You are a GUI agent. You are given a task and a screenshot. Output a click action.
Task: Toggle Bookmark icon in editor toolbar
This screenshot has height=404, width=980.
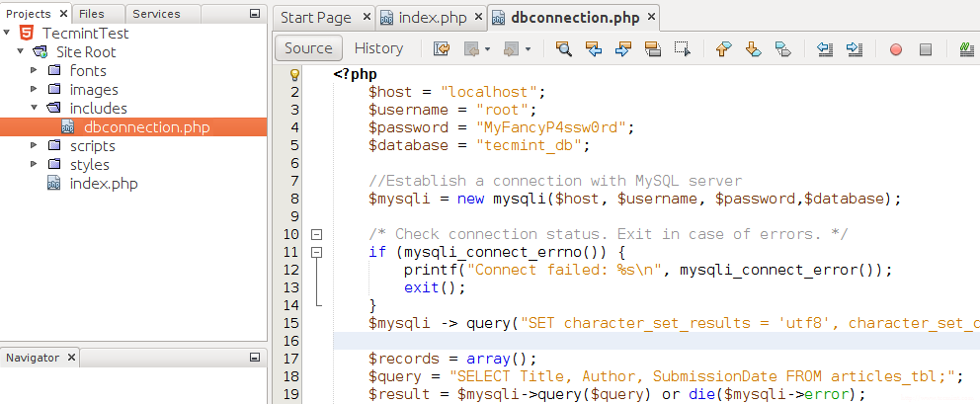click(782, 48)
